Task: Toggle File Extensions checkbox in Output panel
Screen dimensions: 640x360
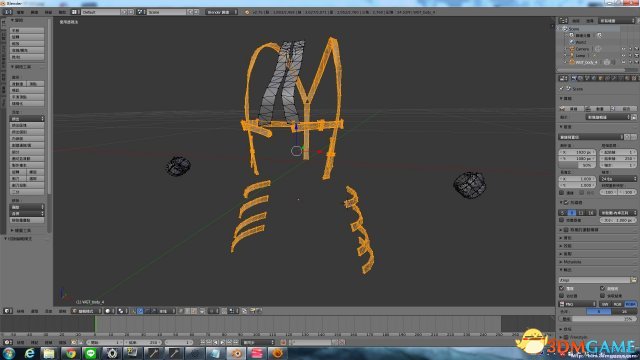Action: click(x=602, y=289)
